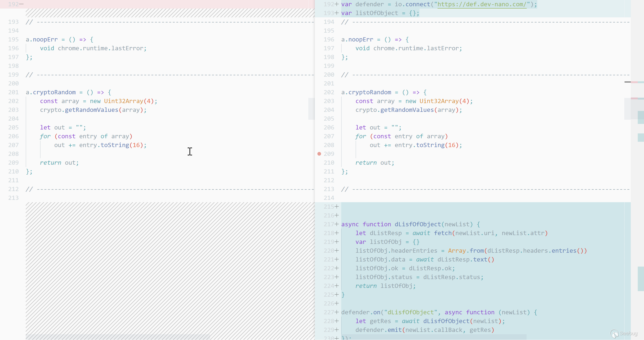Click 'defender.emit' on line 229
644x340 pixels.
[379, 330]
